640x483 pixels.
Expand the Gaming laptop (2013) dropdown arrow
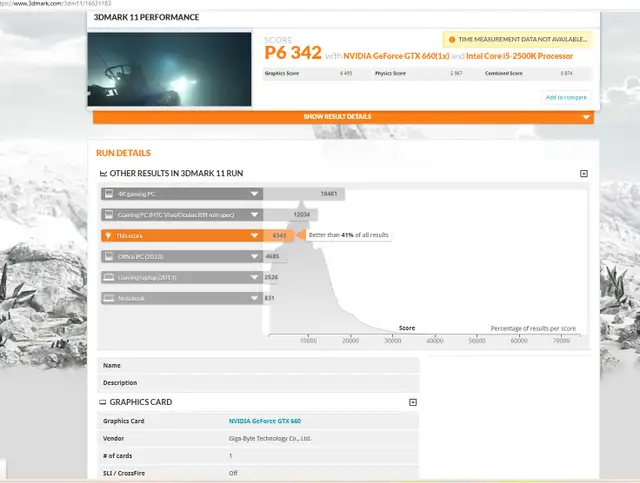click(x=254, y=277)
